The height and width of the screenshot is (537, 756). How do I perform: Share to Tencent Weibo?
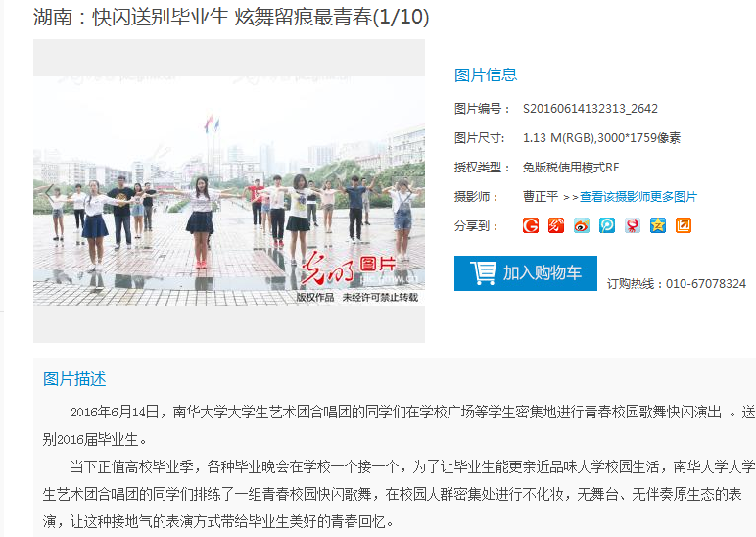607,225
